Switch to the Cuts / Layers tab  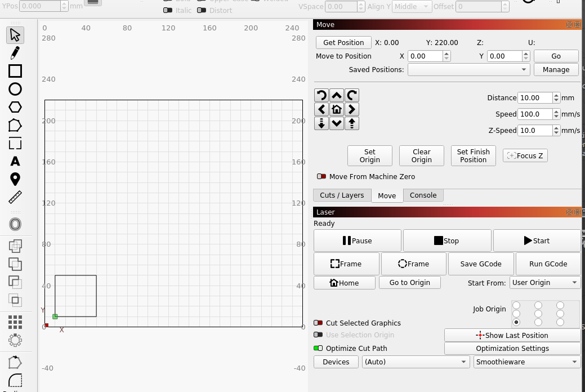point(341,195)
